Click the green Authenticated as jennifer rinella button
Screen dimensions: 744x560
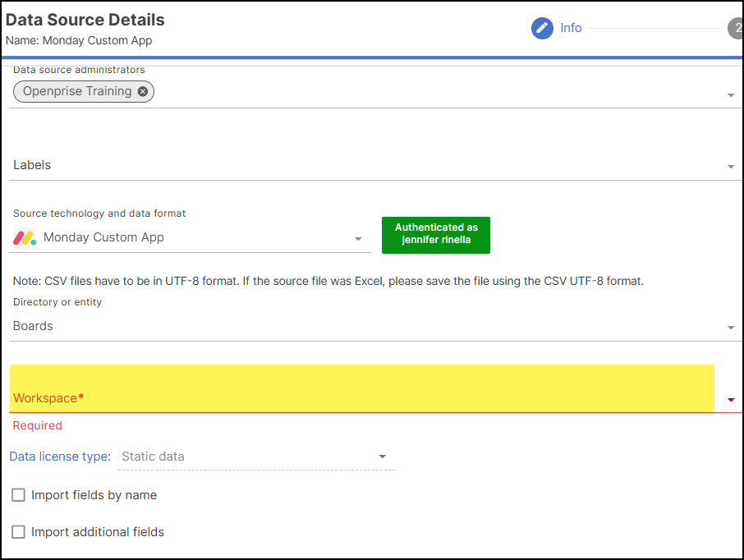point(436,234)
